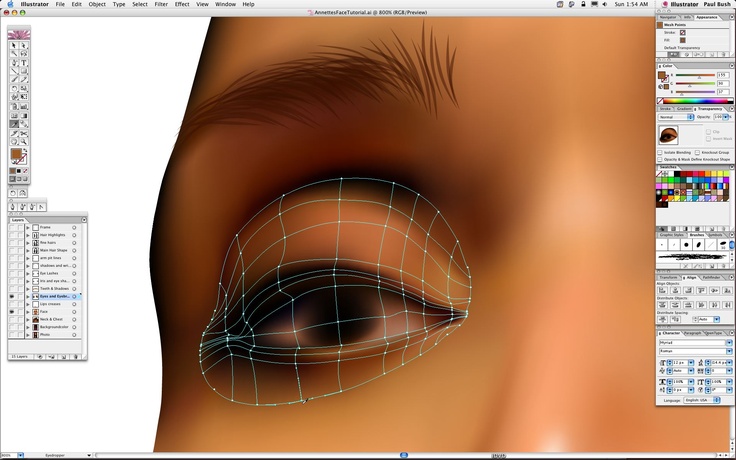The height and width of the screenshot is (460, 736).
Task: Select the Lasso tool
Action: point(24,54)
